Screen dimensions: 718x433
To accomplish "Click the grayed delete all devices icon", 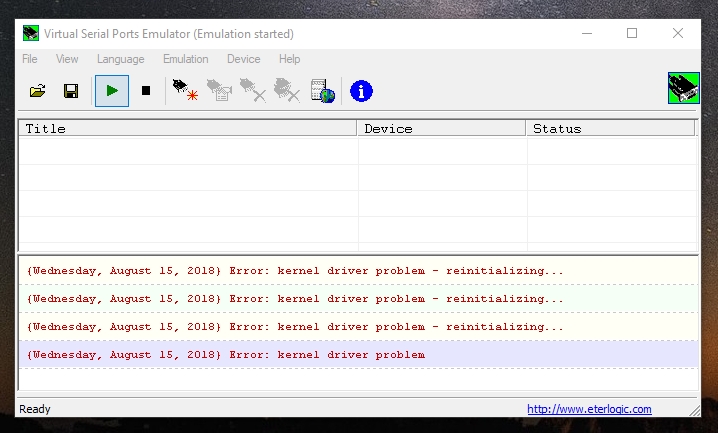I will (x=287, y=90).
